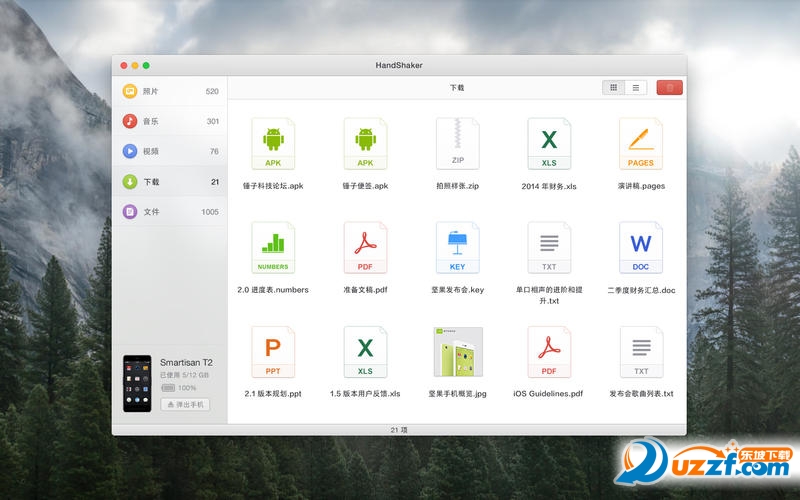800x500 pixels.
Task: Click the red Music sidebar icon
Action: pos(130,121)
